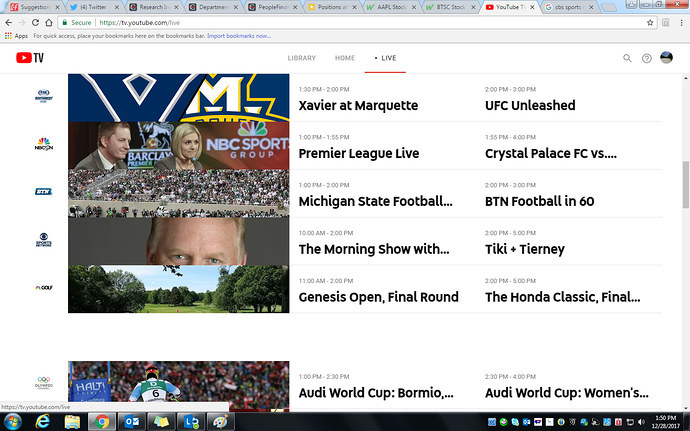
Task: Open Outlook from taskbar
Action: (x=132, y=422)
